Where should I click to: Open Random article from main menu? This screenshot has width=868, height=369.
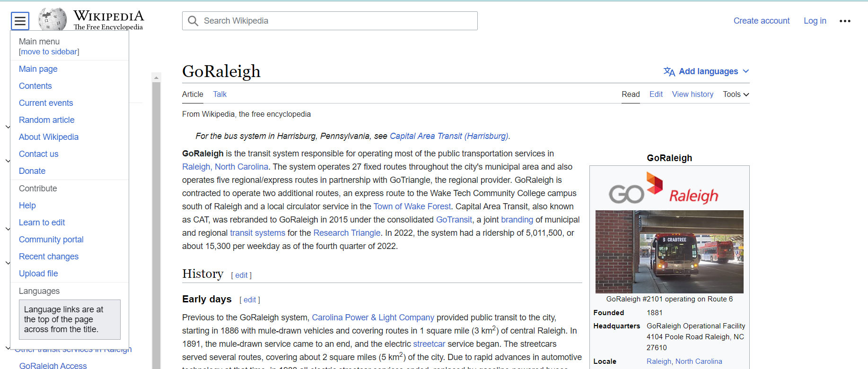click(47, 120)
